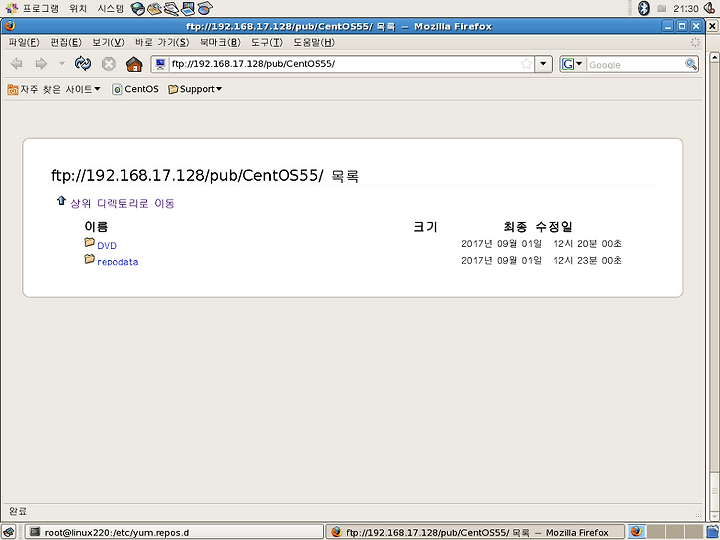Open the 시스템 panel menu
Screen dimensions: 720x540
click(x=111, y=8)
